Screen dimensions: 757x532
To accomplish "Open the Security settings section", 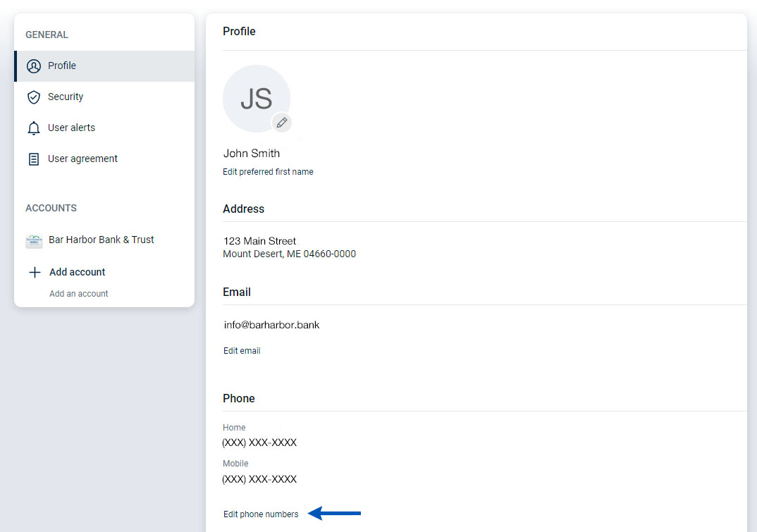I will (66, 97).
